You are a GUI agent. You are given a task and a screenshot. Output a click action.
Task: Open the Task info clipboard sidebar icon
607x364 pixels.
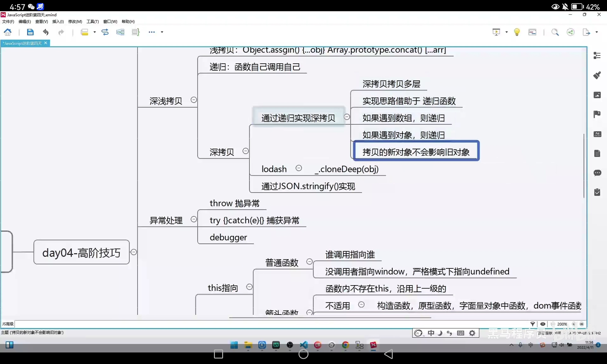point(597,192)
